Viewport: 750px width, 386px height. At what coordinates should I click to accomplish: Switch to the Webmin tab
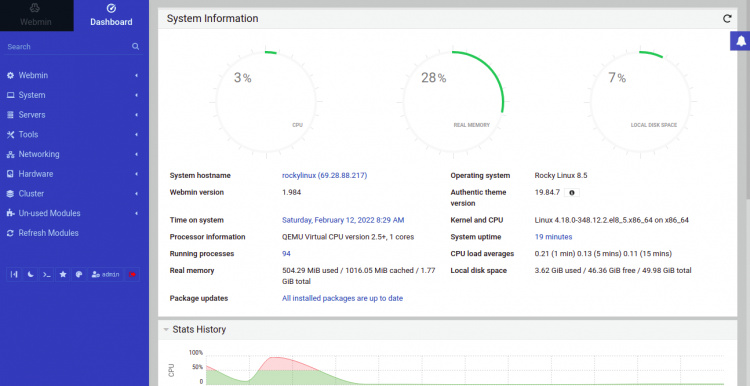click(x=36, y=15)
